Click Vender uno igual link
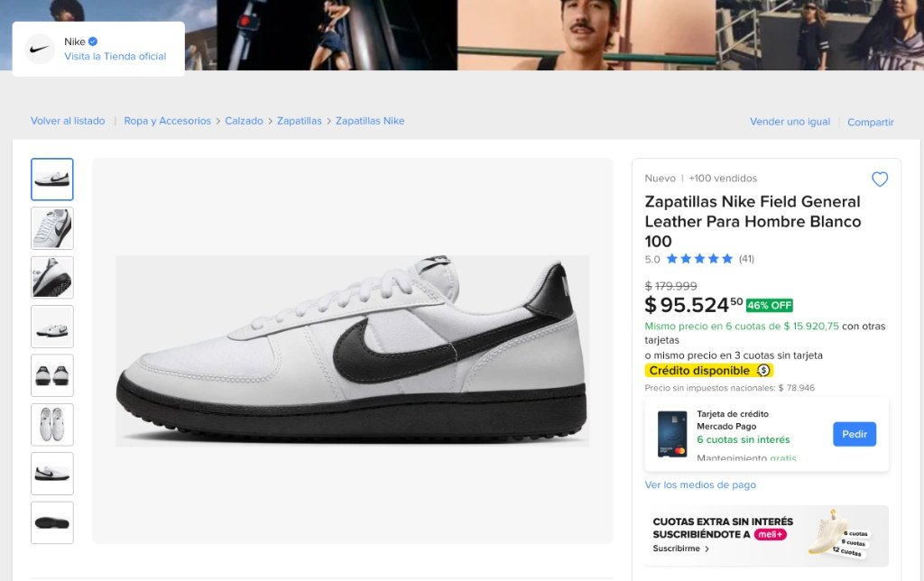 790,122
